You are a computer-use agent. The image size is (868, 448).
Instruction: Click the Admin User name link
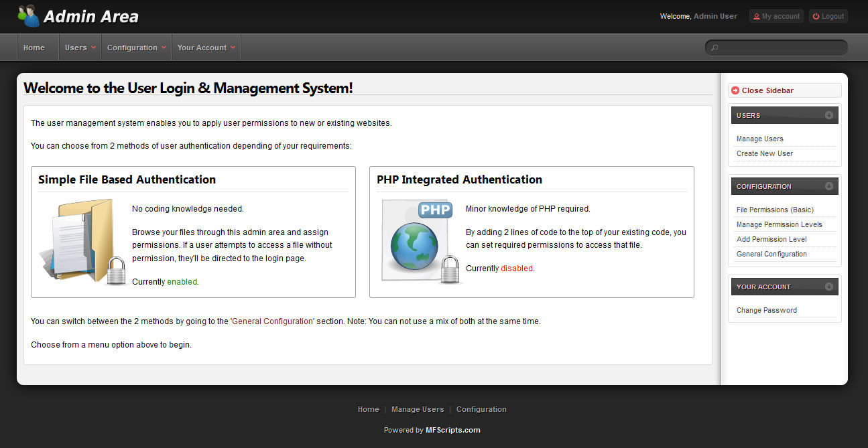tap(715, 16)
